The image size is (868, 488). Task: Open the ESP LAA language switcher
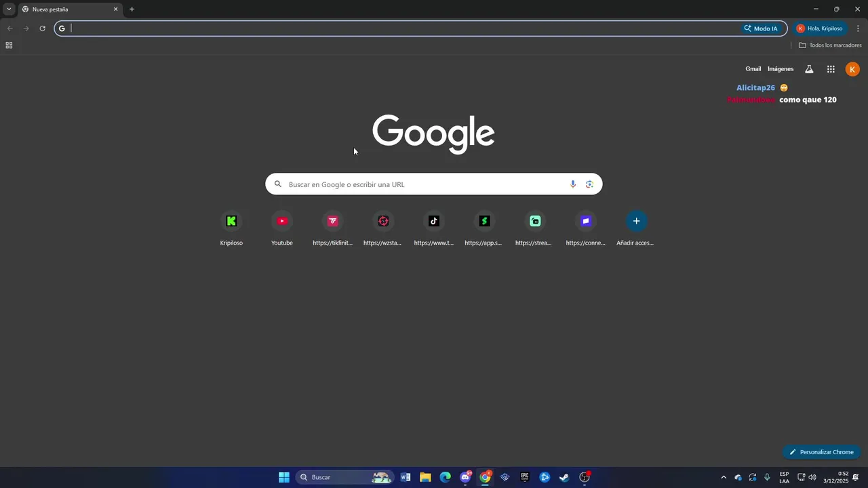(784, 477)
